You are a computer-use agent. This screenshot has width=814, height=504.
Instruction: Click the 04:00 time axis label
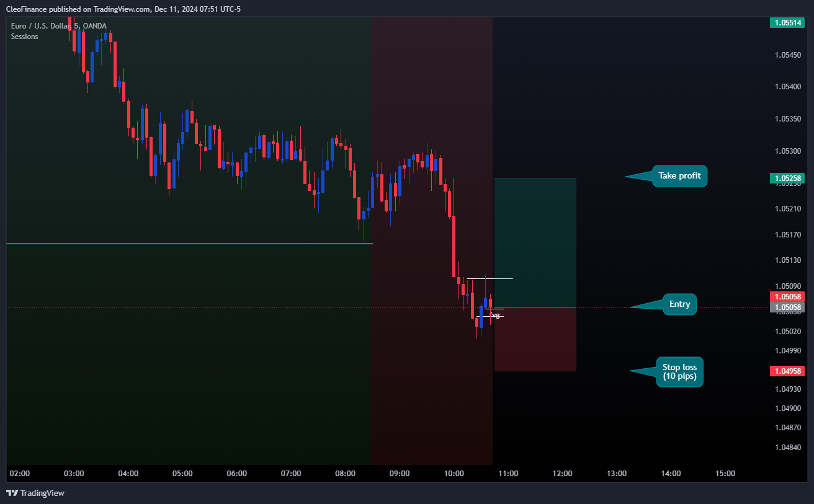(128, 474)
